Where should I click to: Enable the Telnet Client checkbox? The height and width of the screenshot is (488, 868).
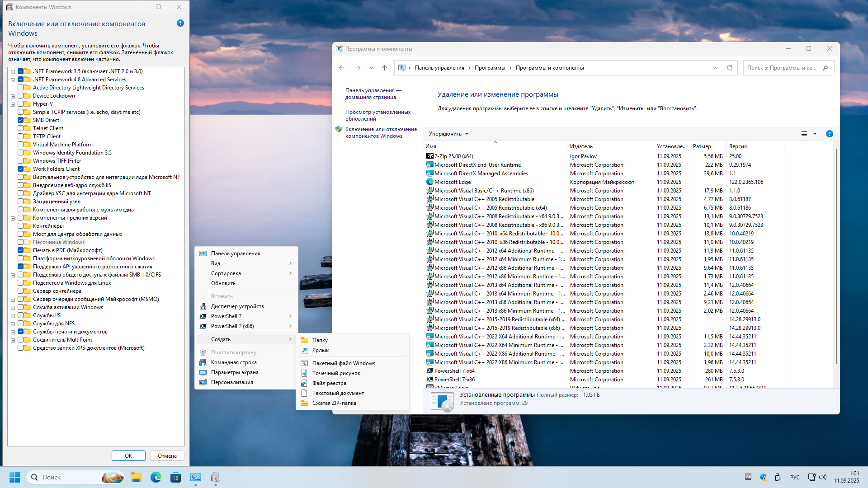point(21,128)
